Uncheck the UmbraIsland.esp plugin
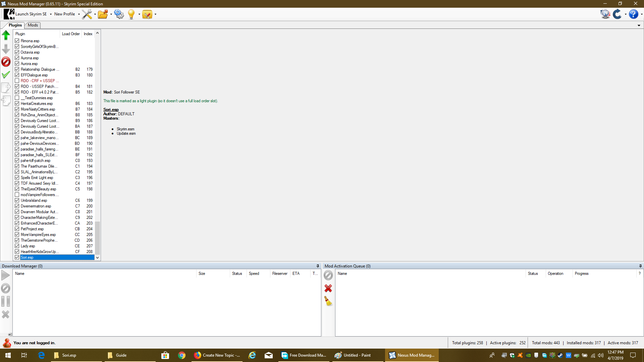644x362 pixels. (x=17, y=200)
